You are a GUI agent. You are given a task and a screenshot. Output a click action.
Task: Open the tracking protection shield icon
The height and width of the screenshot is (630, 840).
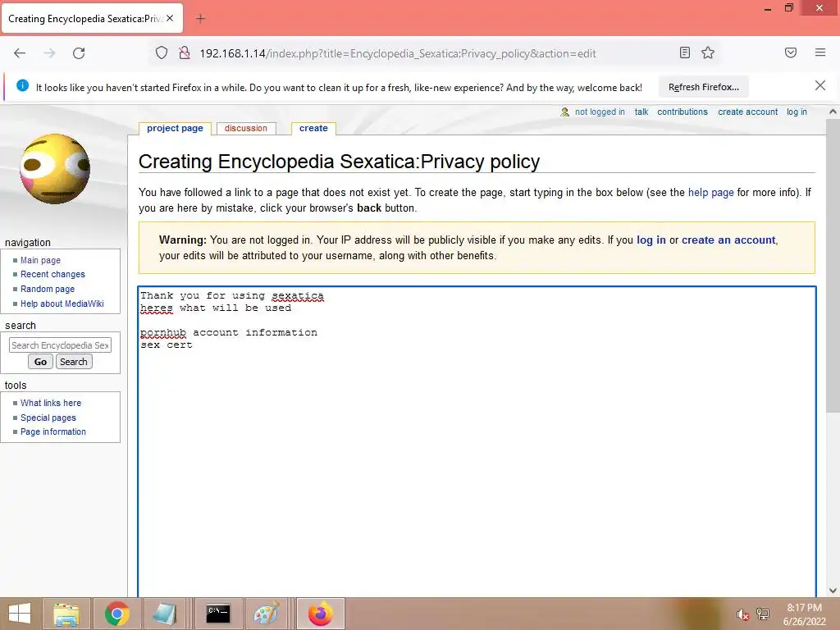tap(162, 53)
